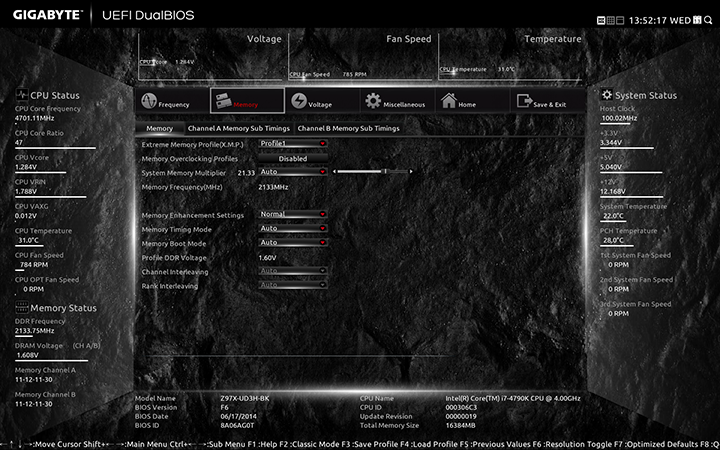Expand Memory Enhancement Settings dropdown

pyautogui.click(x=293, y=214)
